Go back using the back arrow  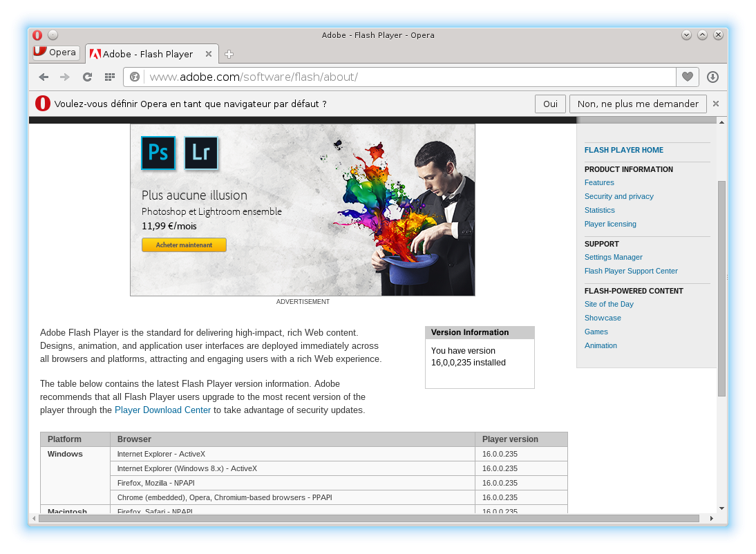44,77
